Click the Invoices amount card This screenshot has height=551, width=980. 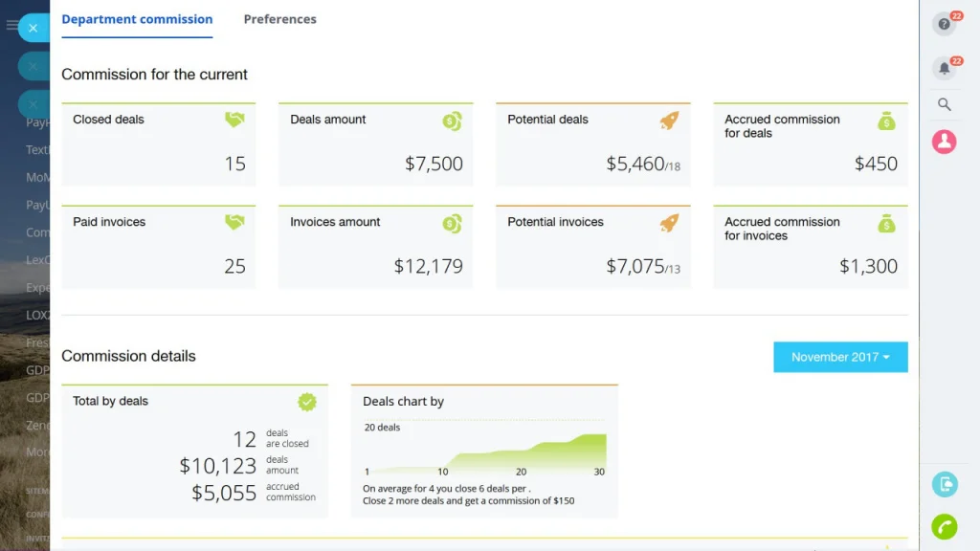(375, 247)
